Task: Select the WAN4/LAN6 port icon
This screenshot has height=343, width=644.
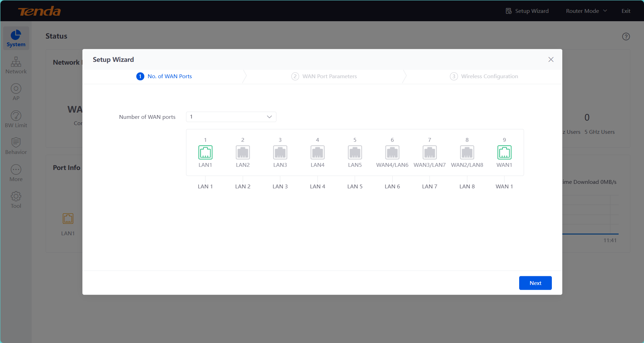Action: pos(392,152)
